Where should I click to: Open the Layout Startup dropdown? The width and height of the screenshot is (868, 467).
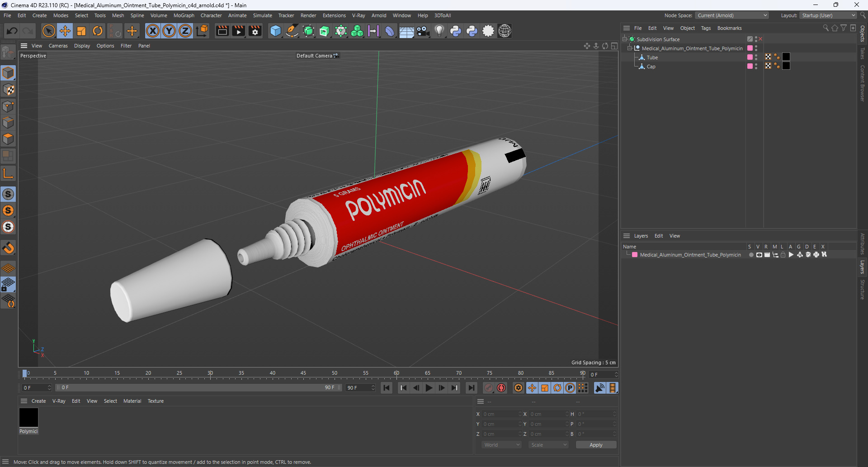(828, 15)
